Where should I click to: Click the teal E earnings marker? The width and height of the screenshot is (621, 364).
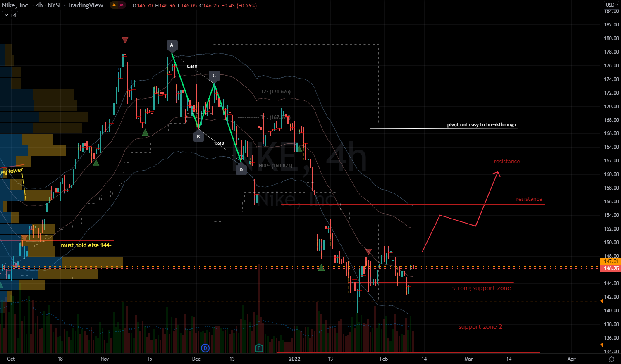point(259,348)
